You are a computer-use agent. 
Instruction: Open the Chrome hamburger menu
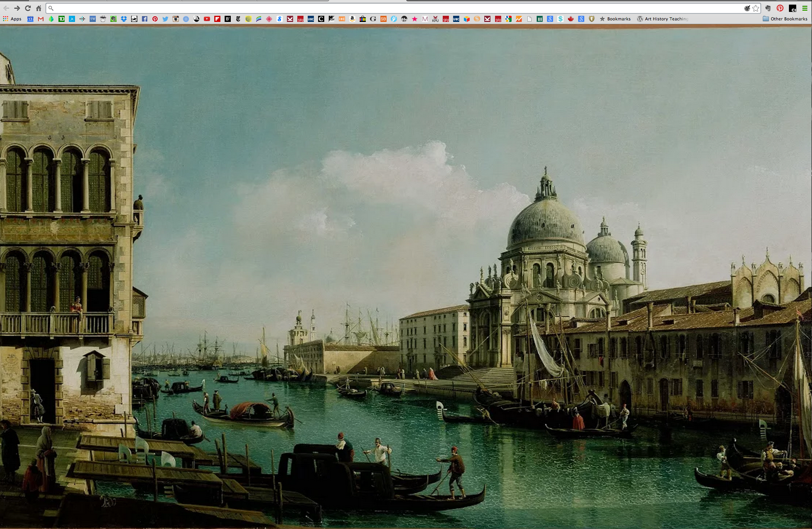(805, 8)
